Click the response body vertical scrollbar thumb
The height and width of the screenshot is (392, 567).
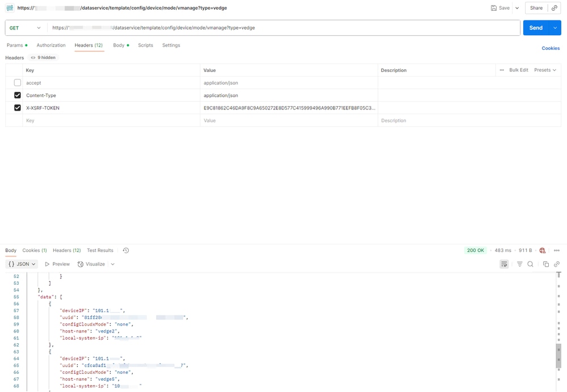point(558,356)
